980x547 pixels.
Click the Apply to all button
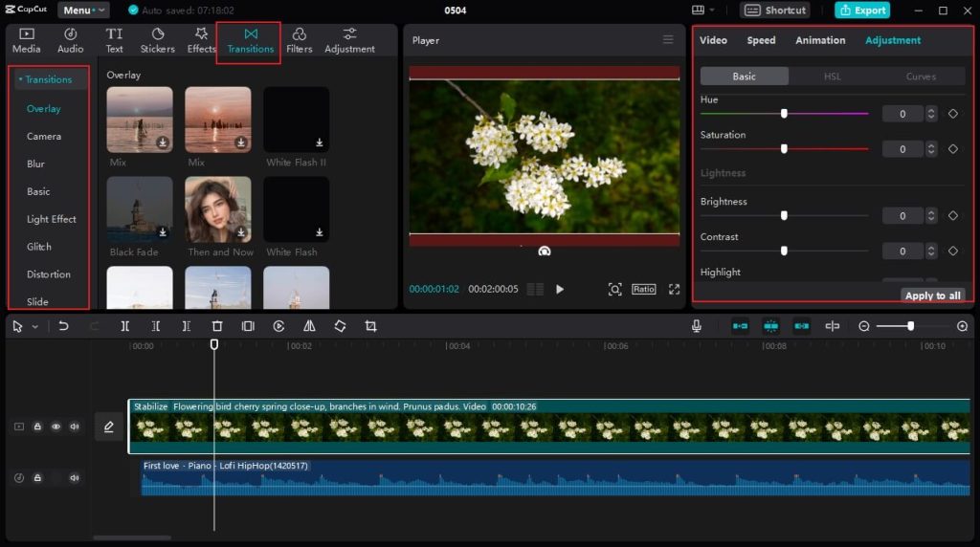(932, 295)
